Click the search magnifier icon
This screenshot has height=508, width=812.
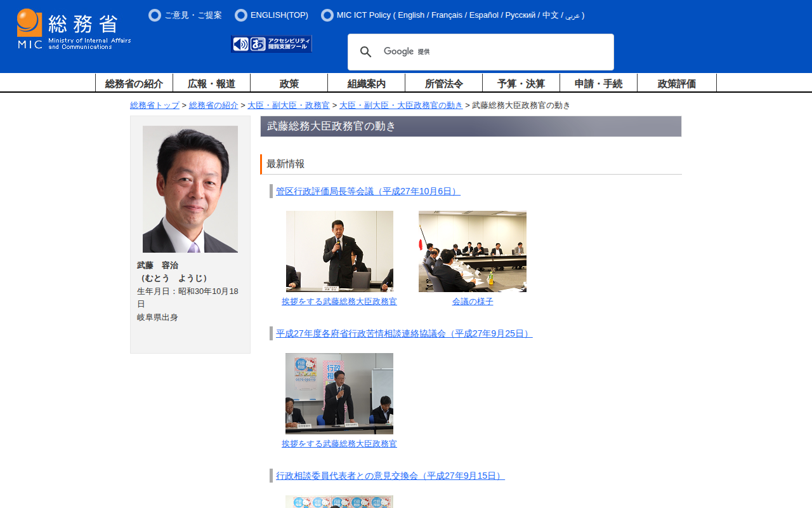366,52
